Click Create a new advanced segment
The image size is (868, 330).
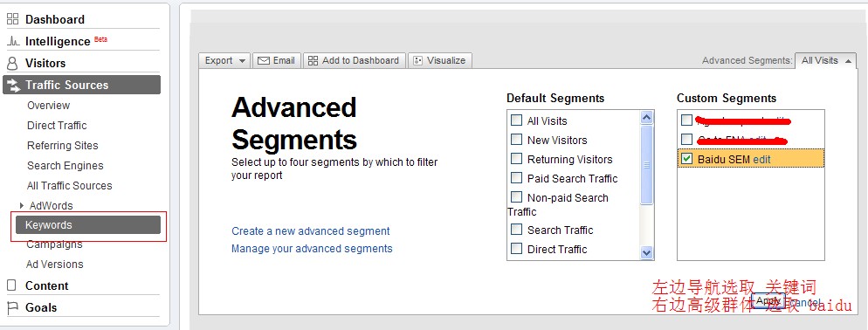coord(311,230)
